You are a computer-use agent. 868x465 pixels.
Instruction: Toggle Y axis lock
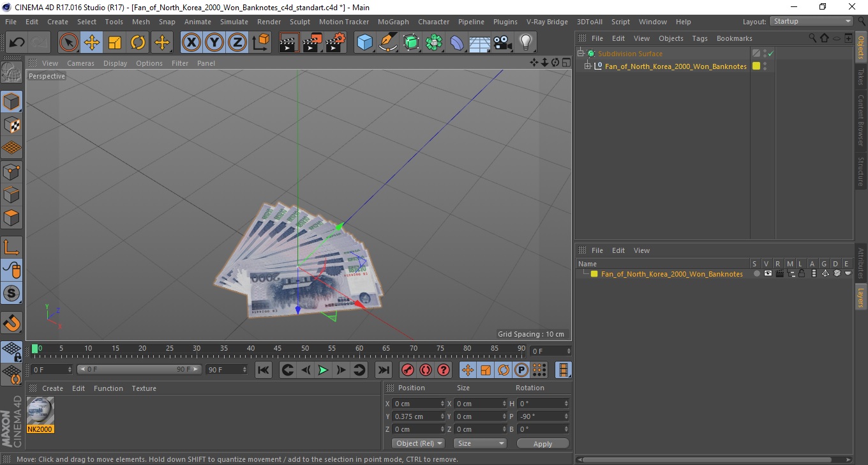click(214, 43)
